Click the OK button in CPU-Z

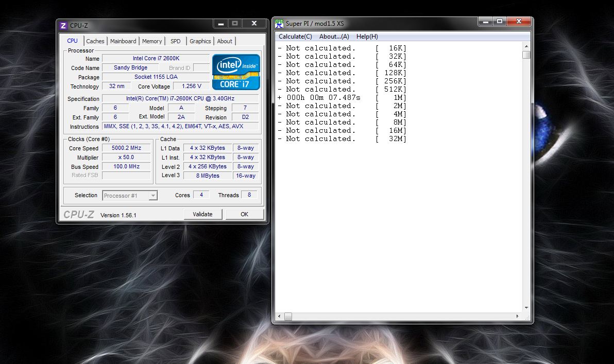click(244, 214)
